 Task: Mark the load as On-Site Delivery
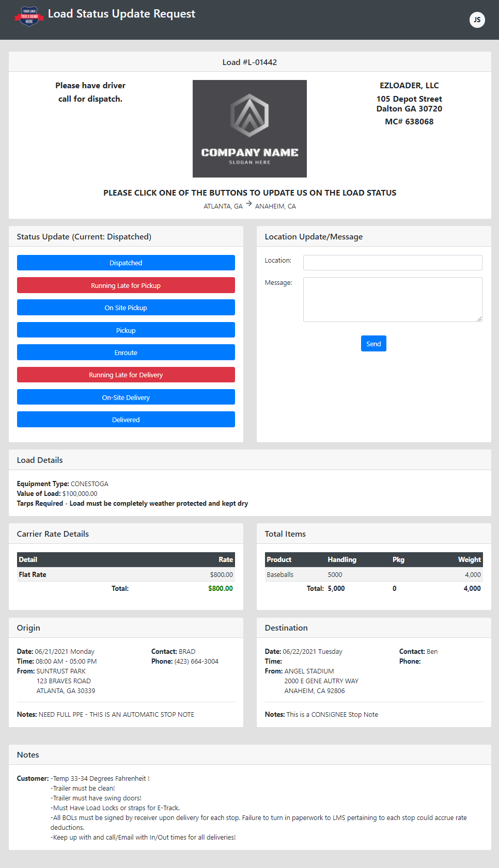click(126, 397)
